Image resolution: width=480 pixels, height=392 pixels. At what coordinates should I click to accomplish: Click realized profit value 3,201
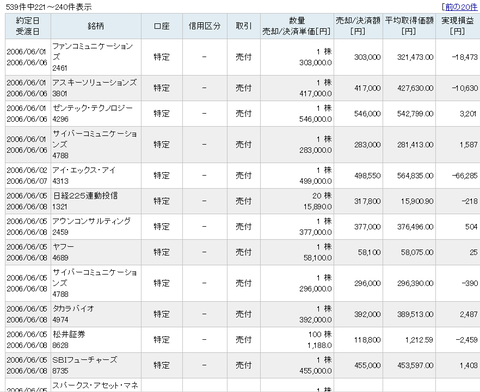point(468,114)
